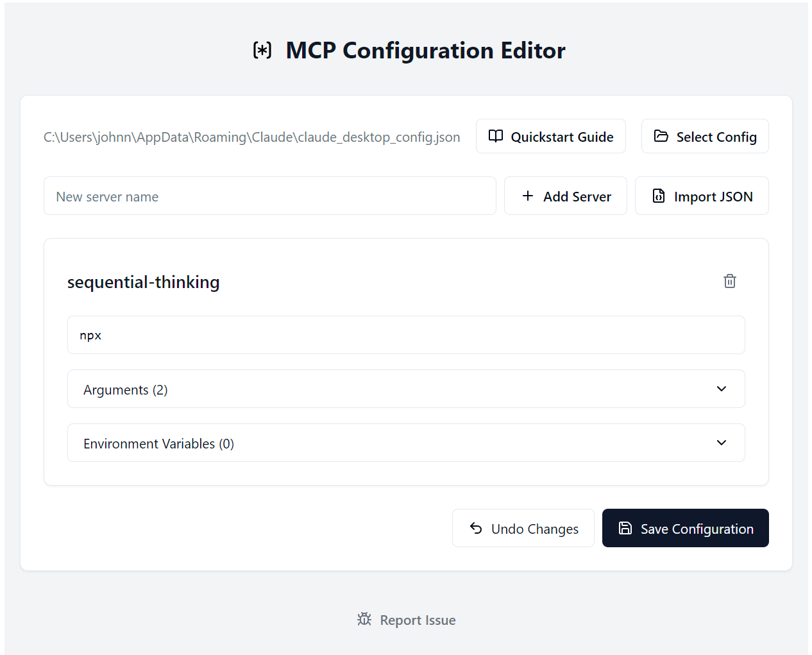
Task: Collapse the Arguments chevron arrow
Action: [721, 389]
